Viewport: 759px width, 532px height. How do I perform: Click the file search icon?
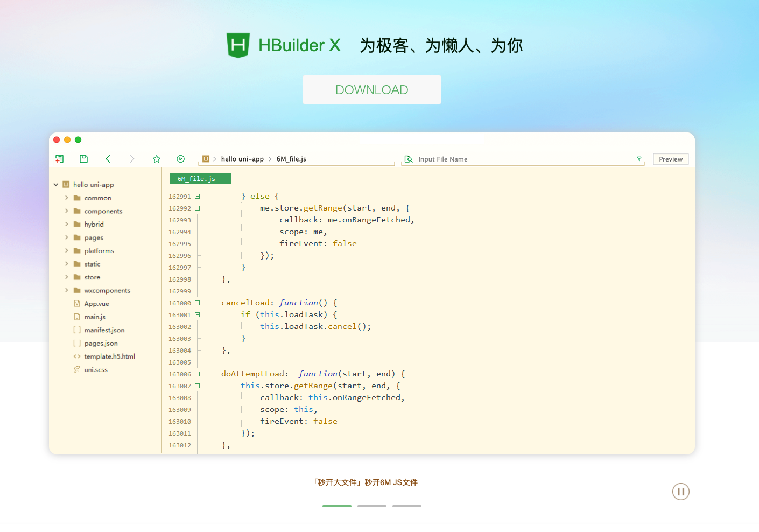pyautogui.click(x=408, y=159)
